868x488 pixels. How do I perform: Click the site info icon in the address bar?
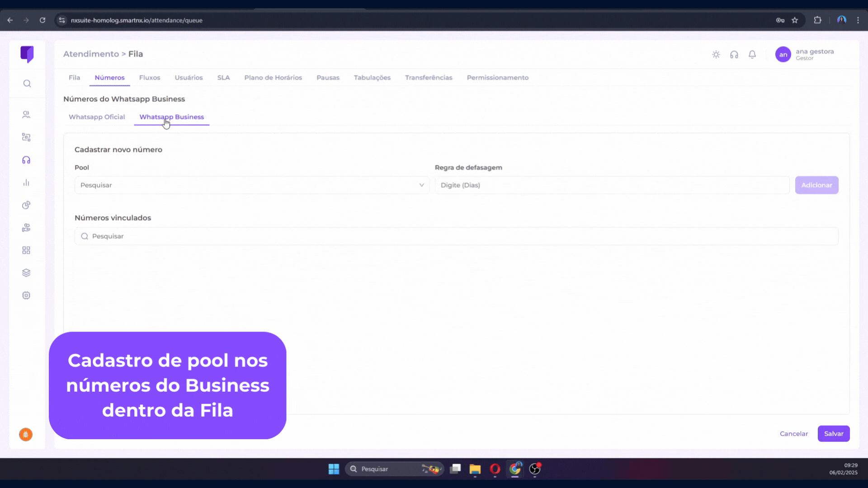(62, 20)
